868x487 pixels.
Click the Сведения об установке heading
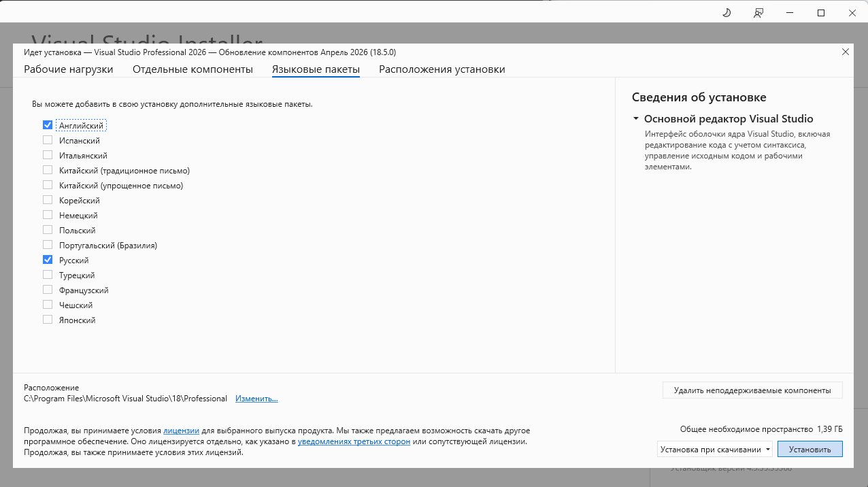coord(699,97)
